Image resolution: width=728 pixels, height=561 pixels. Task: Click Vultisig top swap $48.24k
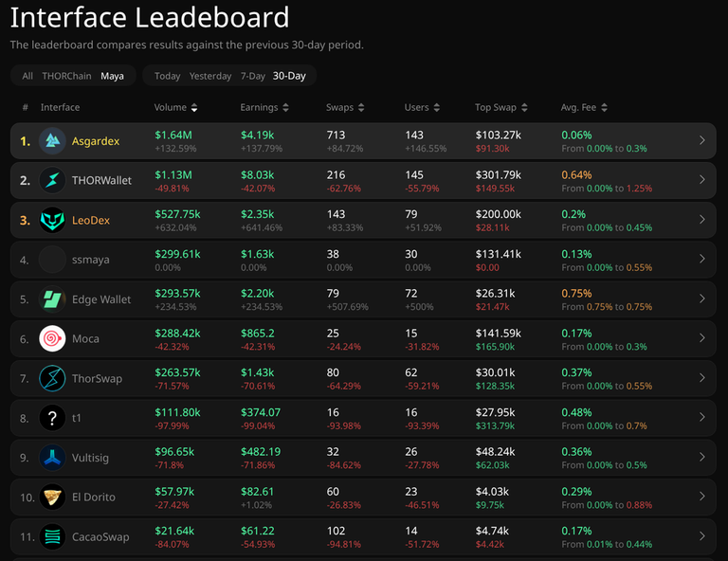click(496, 452)
